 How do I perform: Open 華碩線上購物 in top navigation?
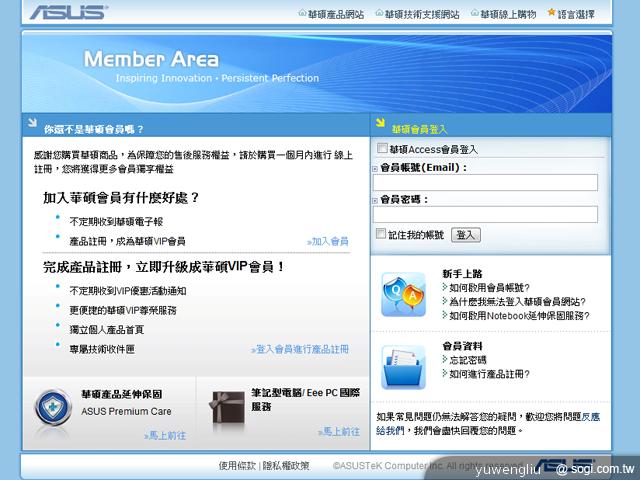[x=508, y=15]
